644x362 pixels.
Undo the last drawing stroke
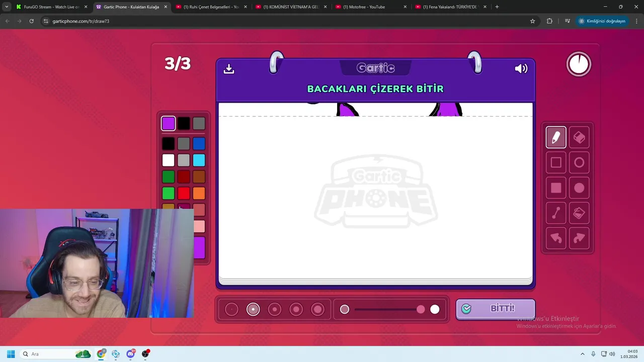pos(556,238)
